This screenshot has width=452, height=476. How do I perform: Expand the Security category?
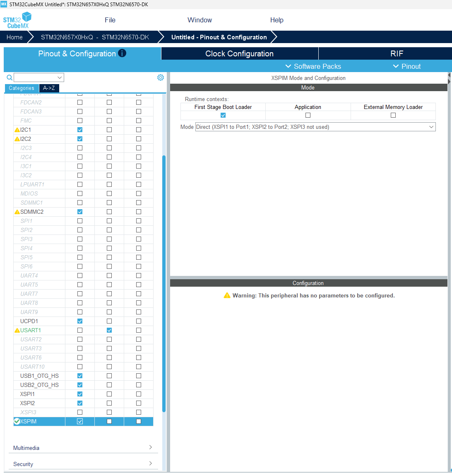83,464
